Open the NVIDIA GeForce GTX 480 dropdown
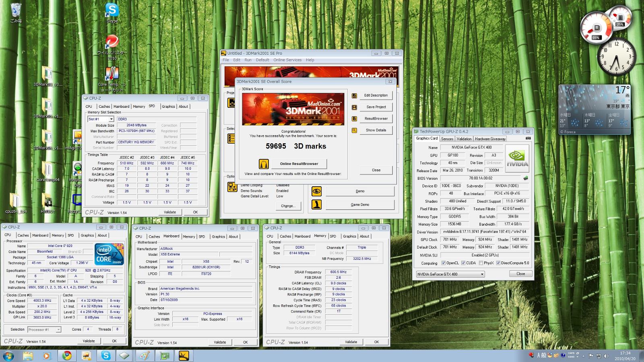The height and width of the screenshot is (362, 644). 450,274
